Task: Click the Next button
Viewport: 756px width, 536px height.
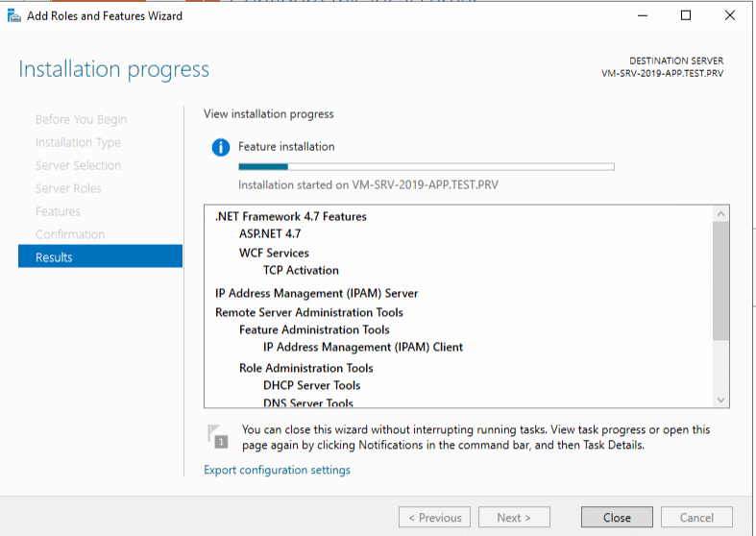Action: pyautogui.click(x=514, y=517)
